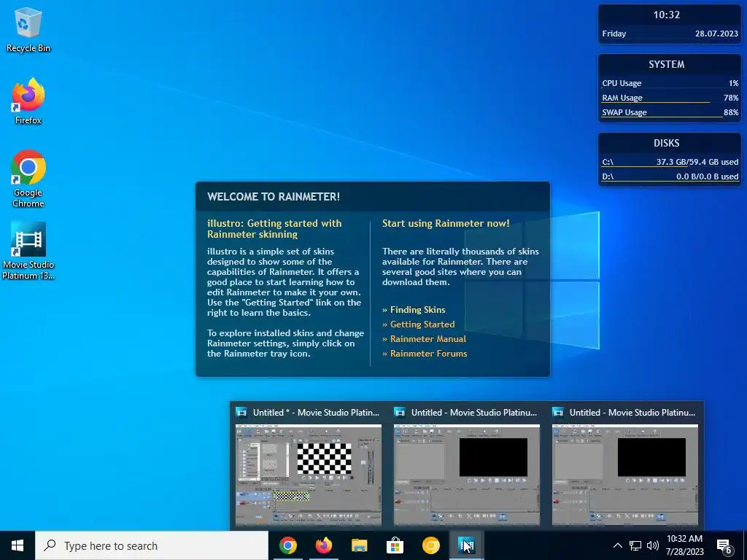Screen dimensions: 747x560
Task: Open Firefox from the taskbar
Action: pos(323,545)
